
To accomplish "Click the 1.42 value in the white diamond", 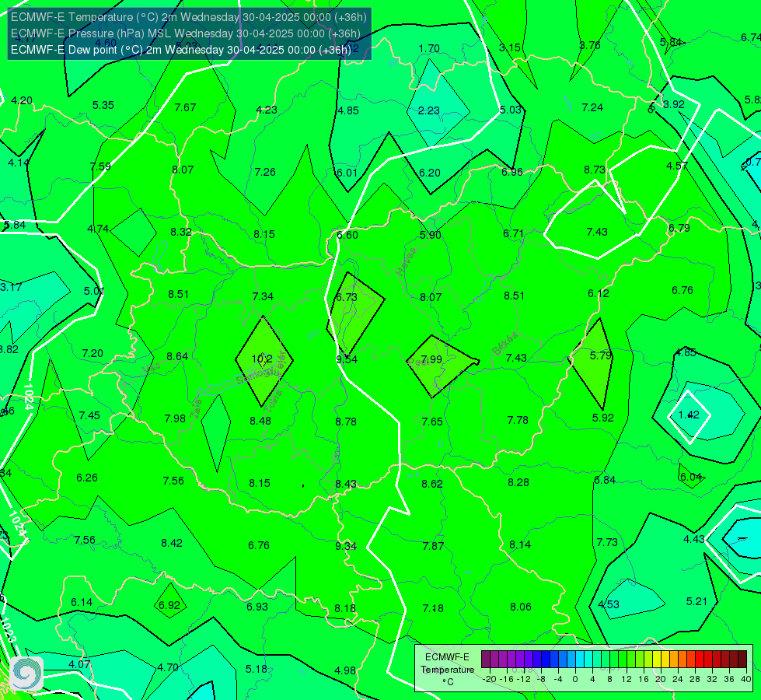I will (x=689, y=415).
